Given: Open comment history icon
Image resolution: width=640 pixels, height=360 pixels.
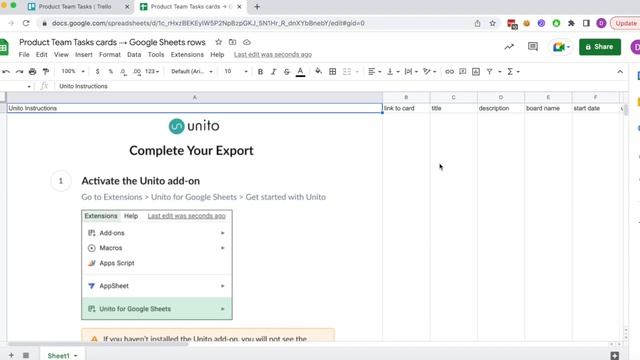Looking at the screenshot, I should click(x=533, y=47).
